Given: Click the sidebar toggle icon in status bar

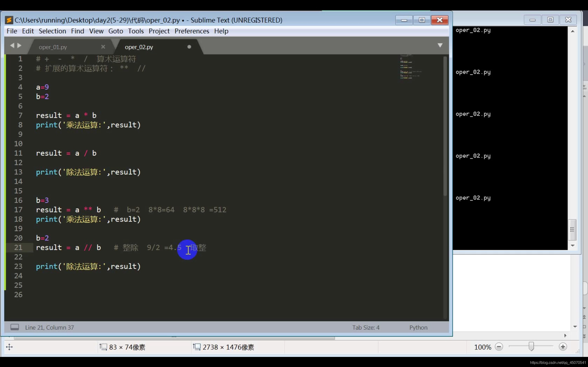Looking at the screenshot, I should coord(14,327).
